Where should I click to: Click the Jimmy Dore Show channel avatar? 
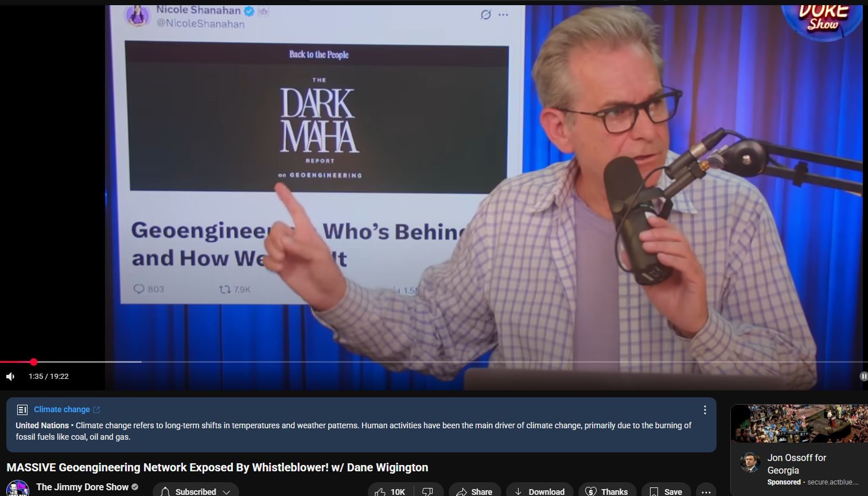pos(17,489)
